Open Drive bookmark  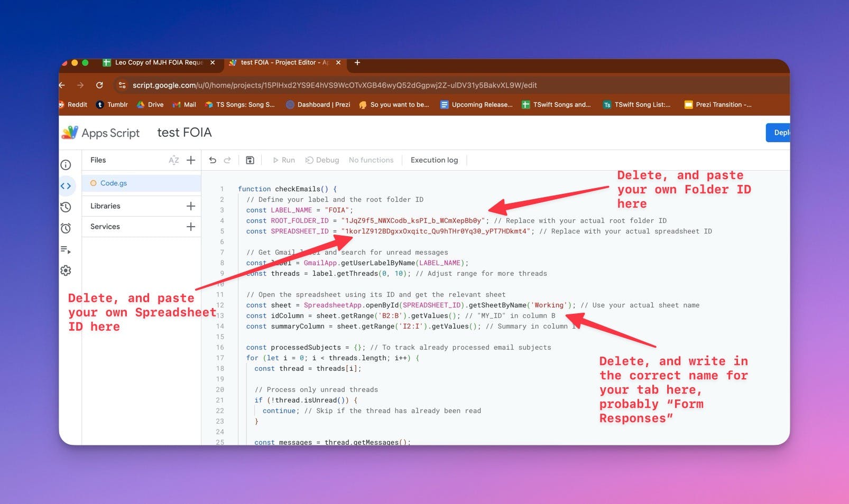tap(150, 105)
